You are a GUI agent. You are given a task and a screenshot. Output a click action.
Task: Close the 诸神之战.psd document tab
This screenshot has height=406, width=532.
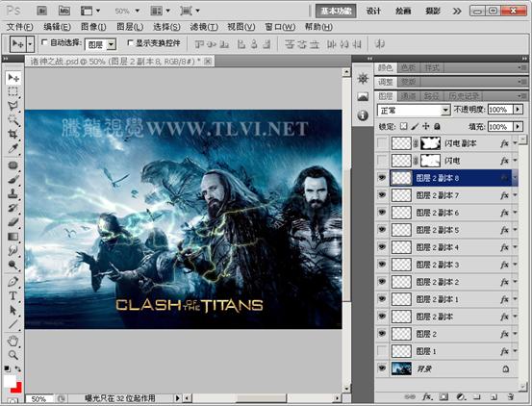click(x=208, y=61)
